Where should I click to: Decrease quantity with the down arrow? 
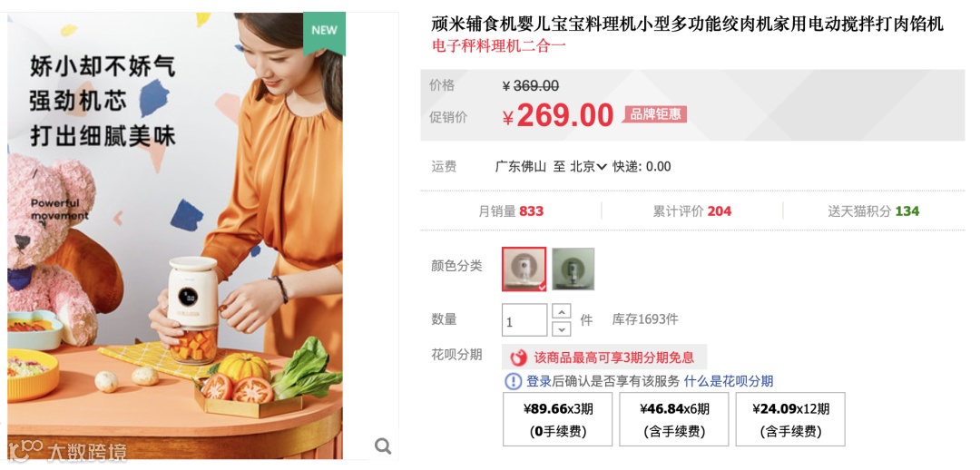(x=563, y=328)
